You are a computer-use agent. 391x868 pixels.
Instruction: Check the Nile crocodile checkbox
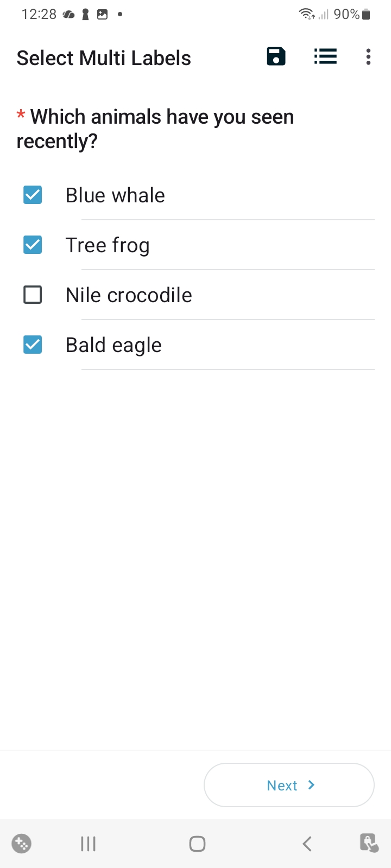33,295
